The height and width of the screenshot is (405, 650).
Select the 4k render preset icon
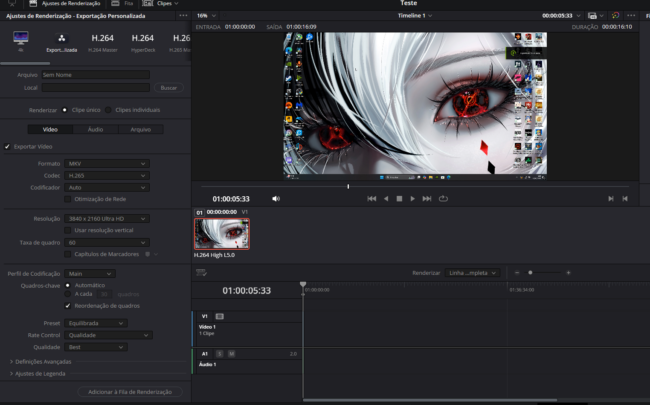point(20,38)
